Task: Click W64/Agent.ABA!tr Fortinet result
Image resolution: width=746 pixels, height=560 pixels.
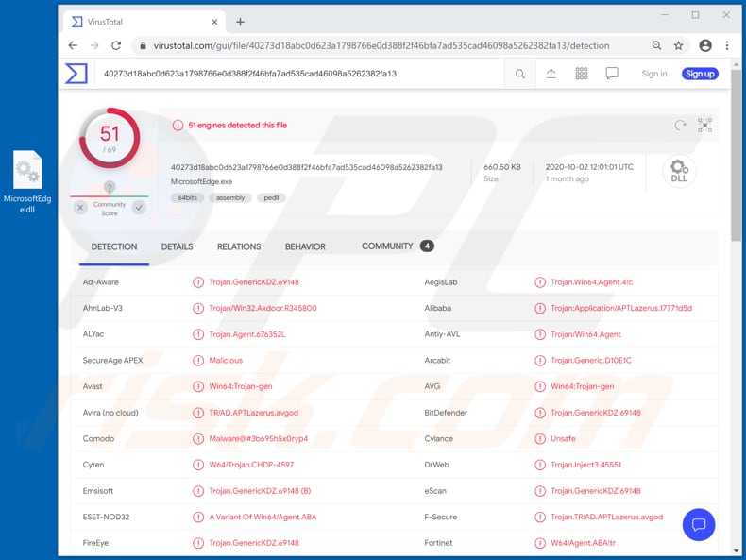Action: (583, 543)
